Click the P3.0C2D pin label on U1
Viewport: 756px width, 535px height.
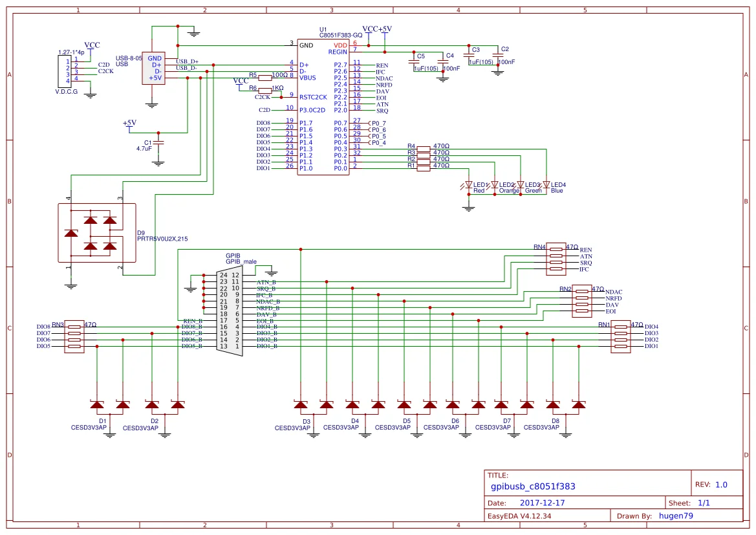pyautogui.click(x=312, y=110)
